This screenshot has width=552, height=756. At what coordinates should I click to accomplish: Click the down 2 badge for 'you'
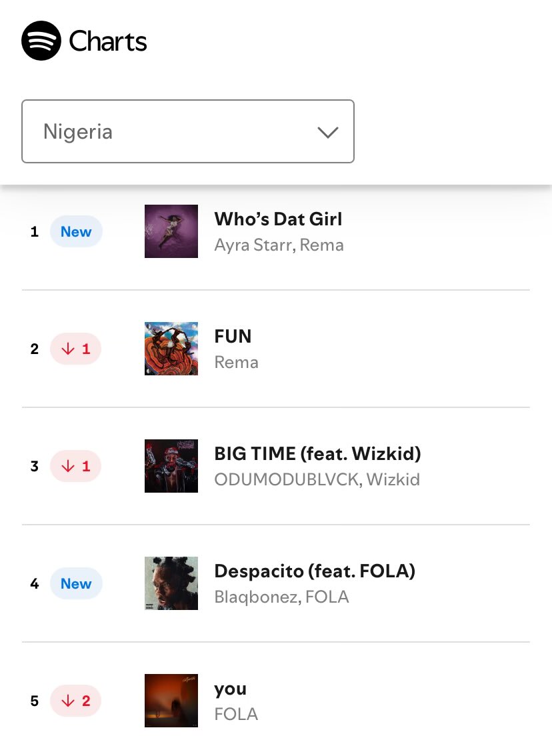tap(76, 701)
